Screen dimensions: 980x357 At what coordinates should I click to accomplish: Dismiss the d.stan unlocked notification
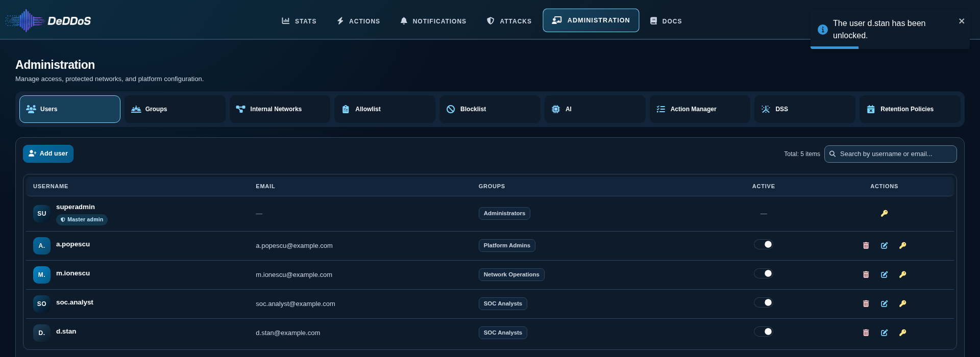click(x=962, y=21)
